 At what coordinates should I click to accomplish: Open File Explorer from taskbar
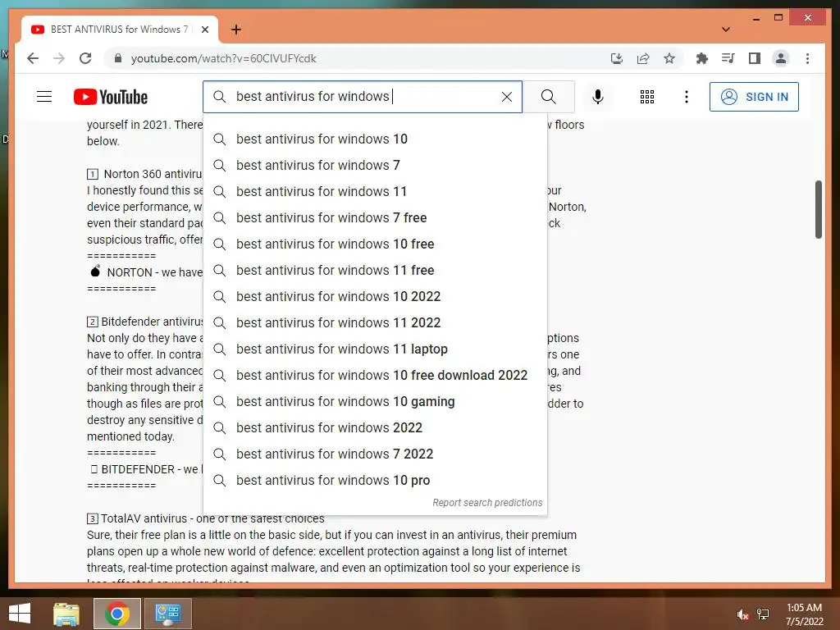66,614
